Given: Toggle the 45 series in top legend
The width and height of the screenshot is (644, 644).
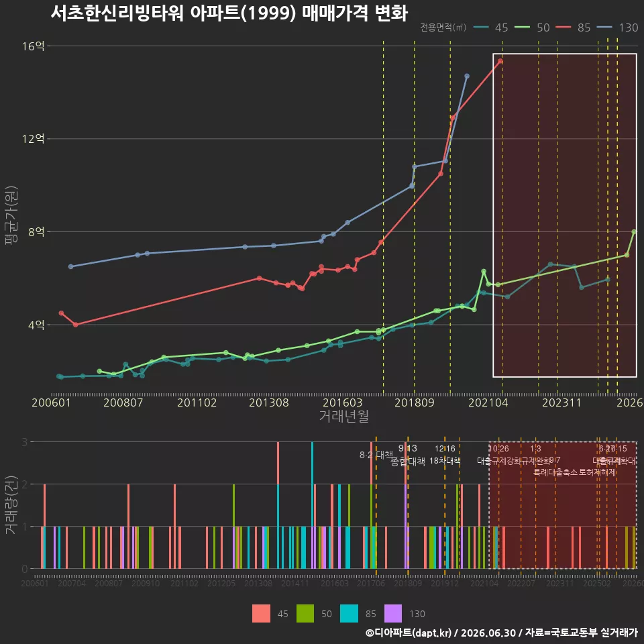Looking at the screenshot, I should [490, 28].
